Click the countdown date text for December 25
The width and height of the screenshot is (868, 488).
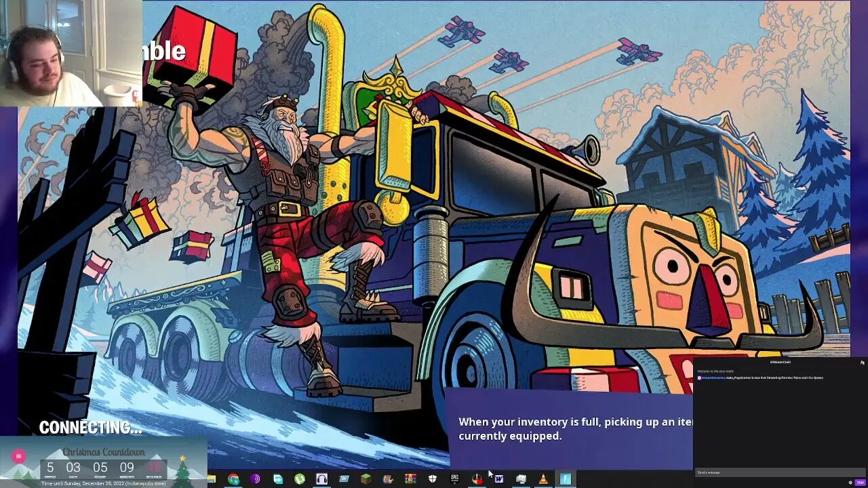click(104, 483)
